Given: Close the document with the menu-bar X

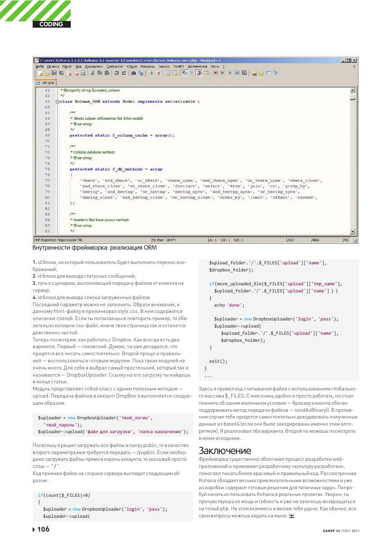Looking at the screenshot, I should pos(354,67).
